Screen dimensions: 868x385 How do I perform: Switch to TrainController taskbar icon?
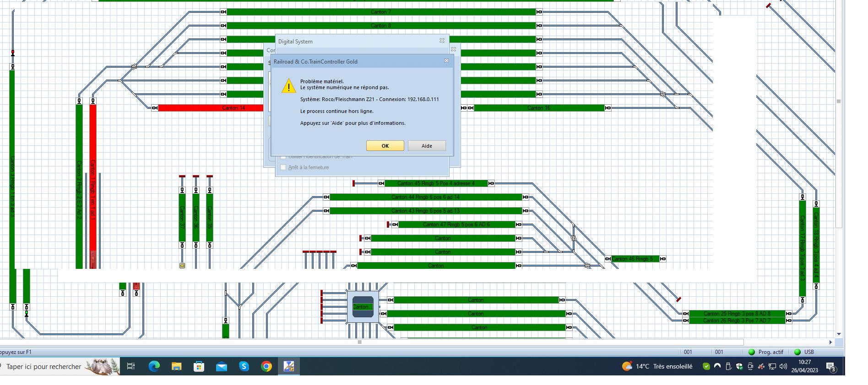[x=289, y=366]
